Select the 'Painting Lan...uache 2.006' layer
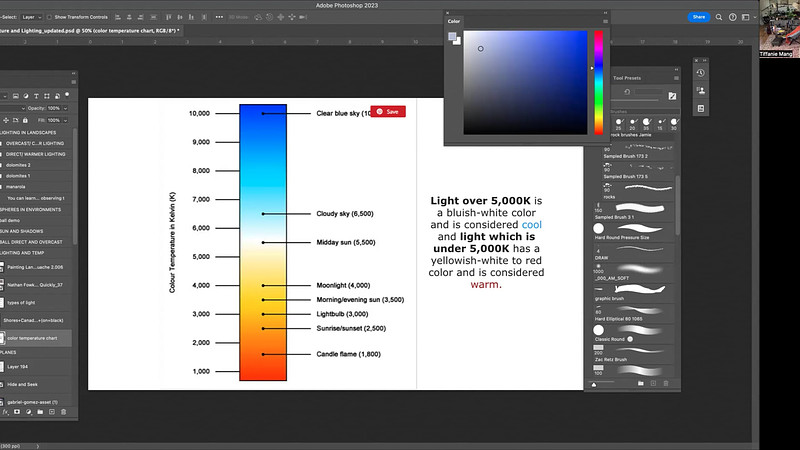Image resolution: width=800 pixels, height=450 pixels. coord(36,267)
